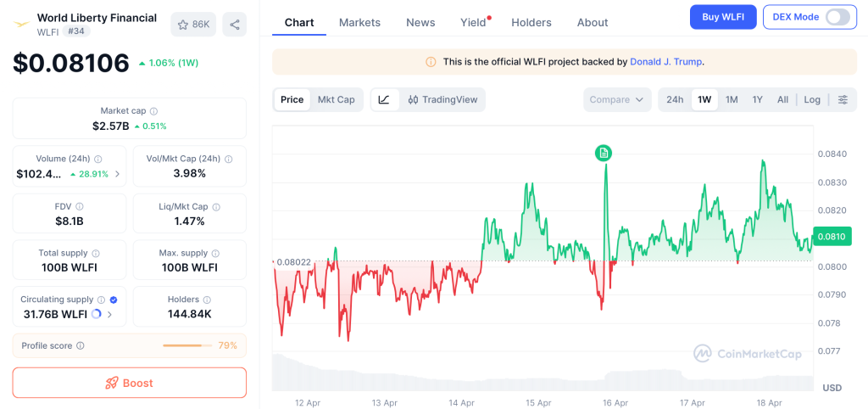Open the Compare dropdown
This screenshot has height=409, width=868.
pyautogui.click(x=616, y=99)
